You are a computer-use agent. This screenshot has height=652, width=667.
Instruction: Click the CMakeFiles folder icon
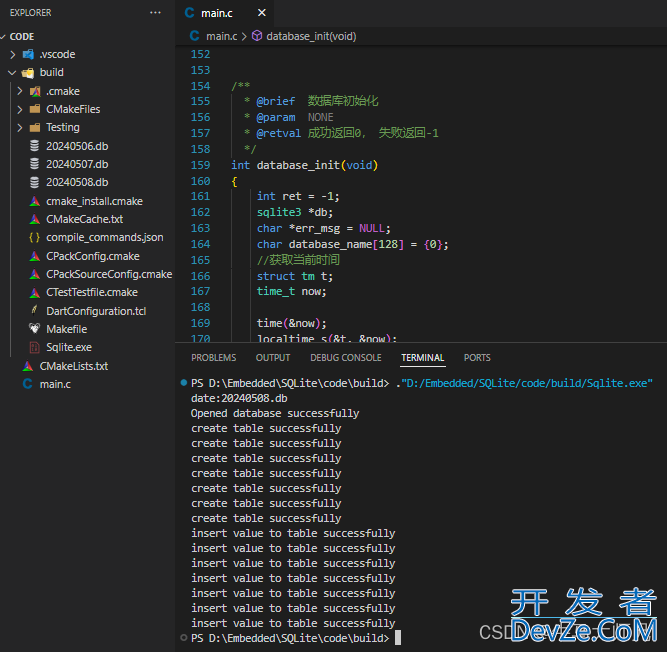click(35, 109)
